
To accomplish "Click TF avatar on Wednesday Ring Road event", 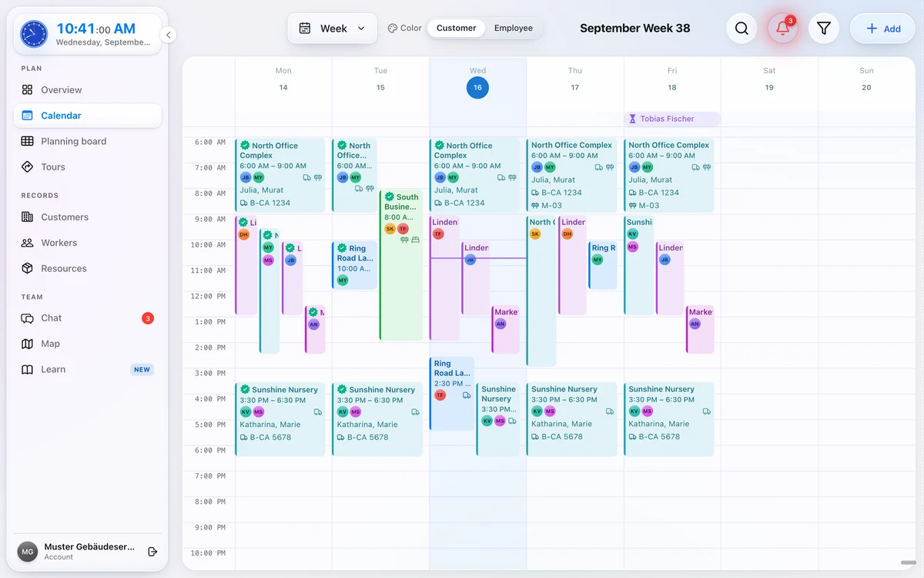I will tap(440, 395).
